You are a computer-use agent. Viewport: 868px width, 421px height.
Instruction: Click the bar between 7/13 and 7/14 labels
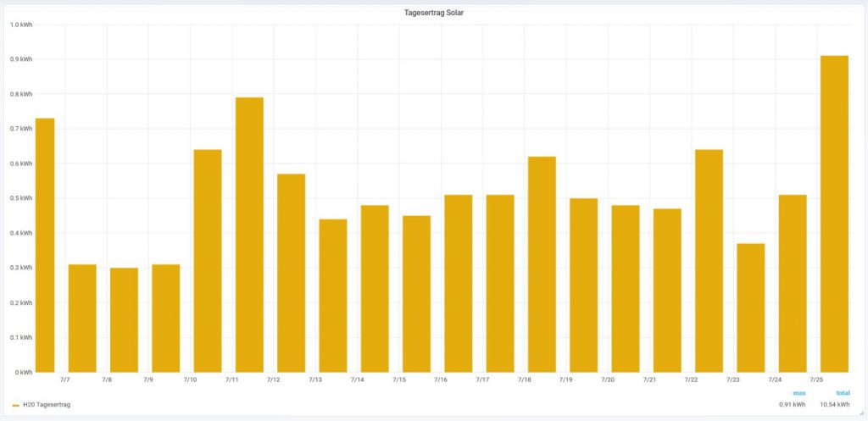click(x=332, y=296)
